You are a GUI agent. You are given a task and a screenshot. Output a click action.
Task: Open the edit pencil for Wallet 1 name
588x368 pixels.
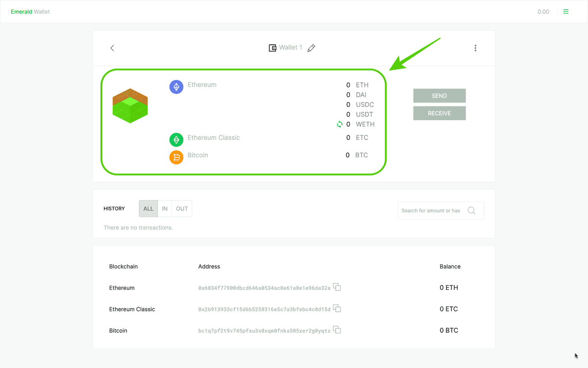[x=311, y=48]
